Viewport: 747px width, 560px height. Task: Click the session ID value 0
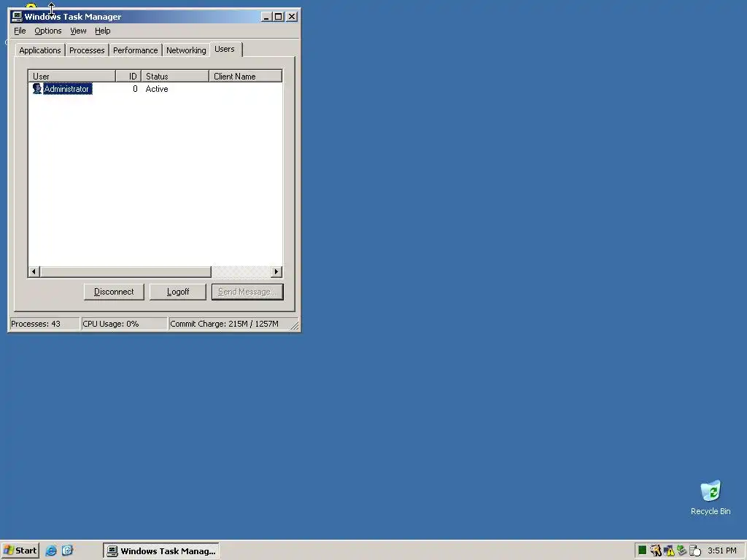pyautogui.click(x=135, y=89)
